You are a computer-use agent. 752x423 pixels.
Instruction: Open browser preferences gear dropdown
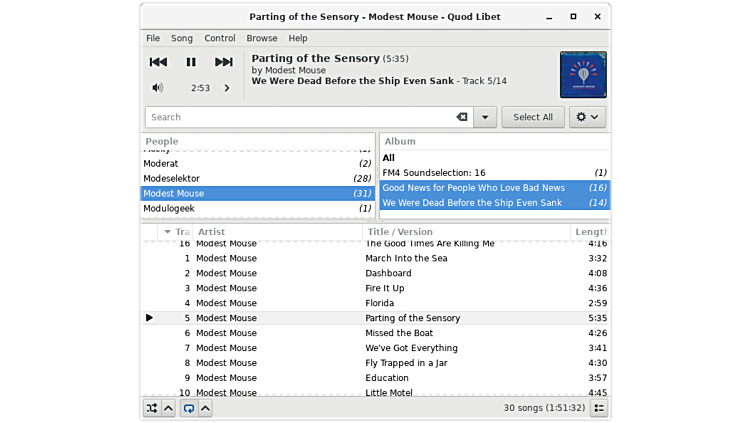[x=587, y=117]
